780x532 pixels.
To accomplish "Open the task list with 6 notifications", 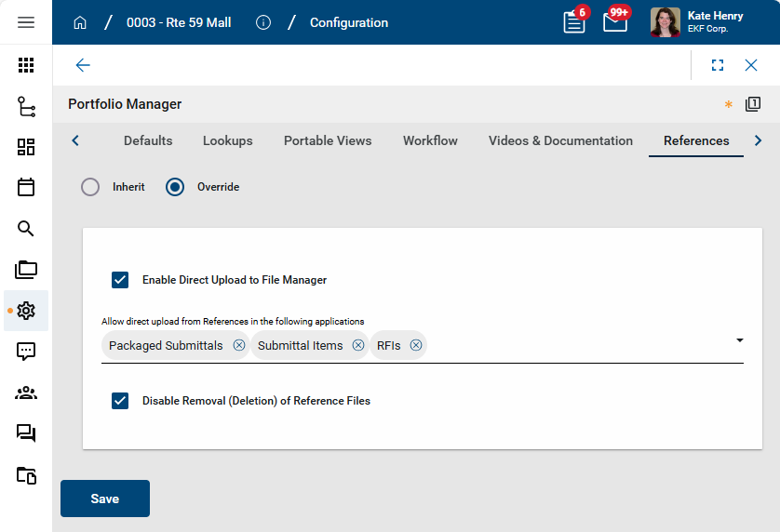I will tap(574, 22).
